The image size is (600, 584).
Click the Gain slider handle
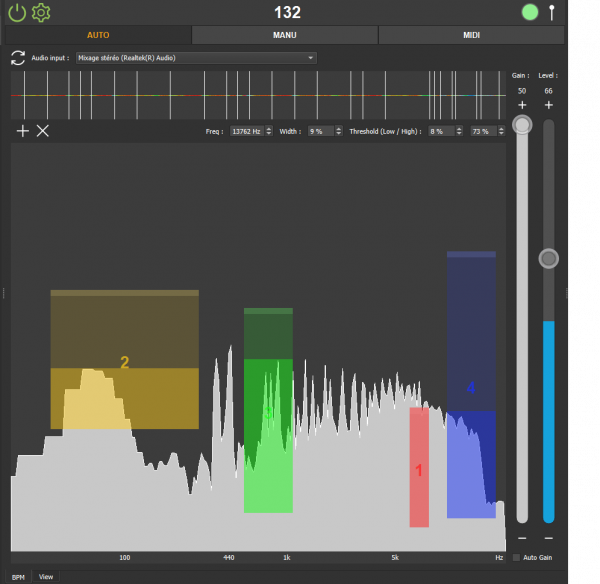[x=522, y=125]
